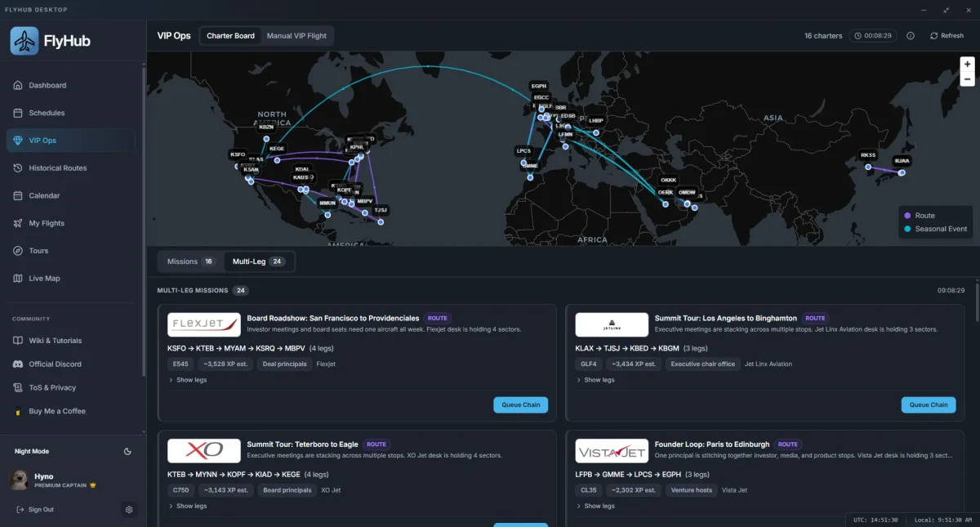980x527 pixels.
Task: Switch to Manual VIP Flight tab
Action: pos(296,36)
